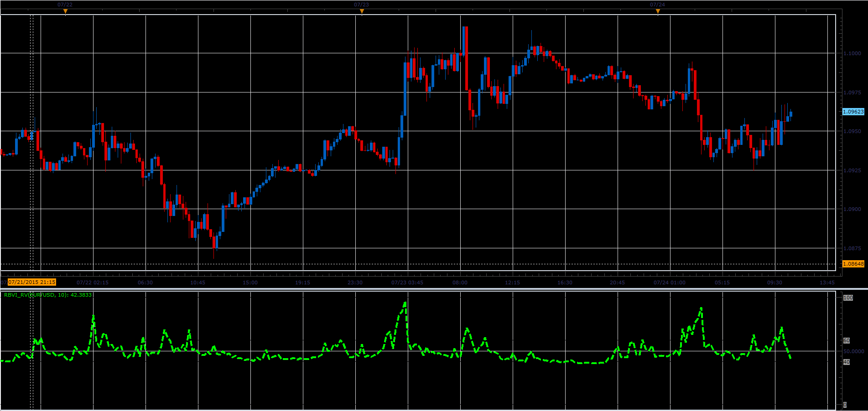The width and height of the screenshot is (868, 411).
Task: Click the 15:00 time axis label
Action: pyautogui.click(x=250, y=283)
